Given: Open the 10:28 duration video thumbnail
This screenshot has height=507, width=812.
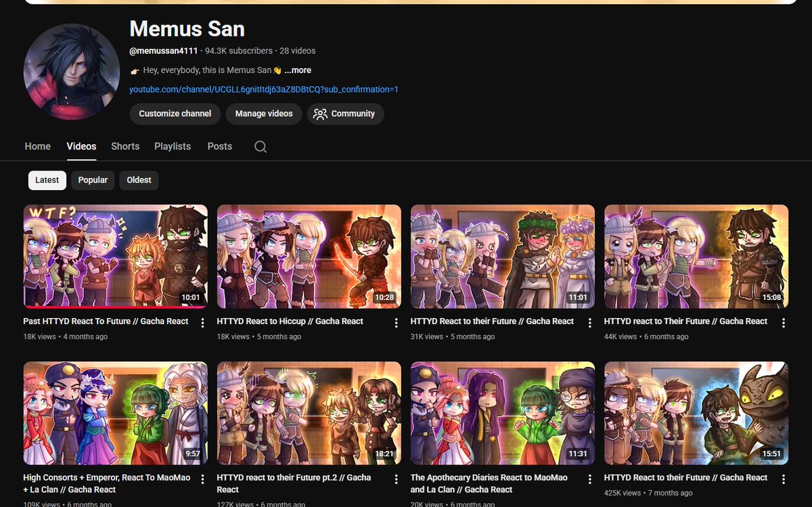Looking at the screenshot, I should tap(309, 257).
